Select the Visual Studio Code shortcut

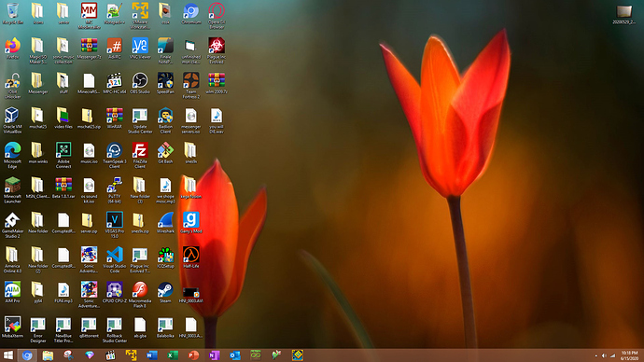point(115,259)
